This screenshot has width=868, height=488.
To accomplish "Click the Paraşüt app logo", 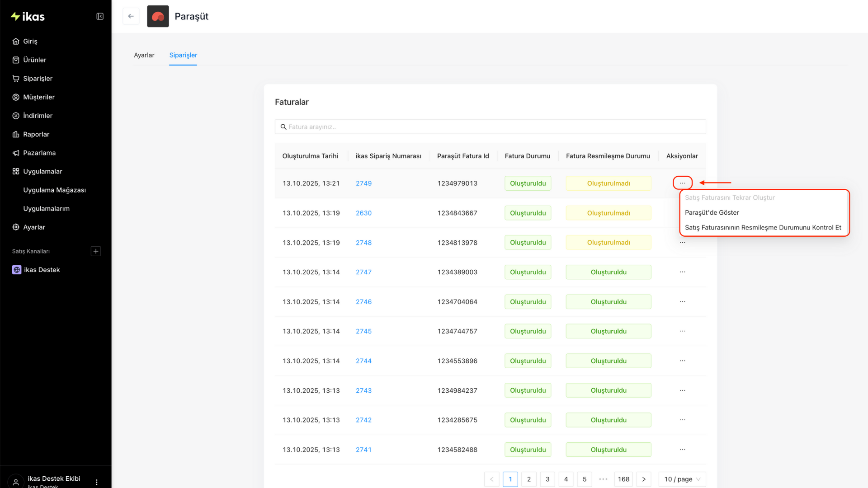I will click(x=158, y=16).
